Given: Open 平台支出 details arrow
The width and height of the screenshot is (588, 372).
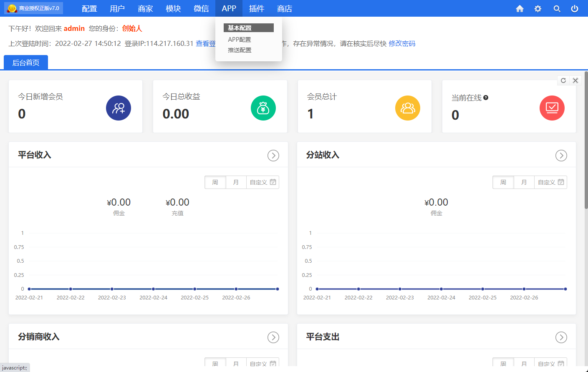Looking at the screenshot, I should coord(561,337).
